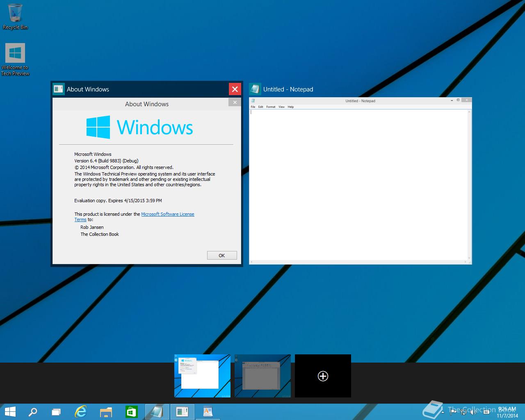Open the volume speaker tray icon

473,412
